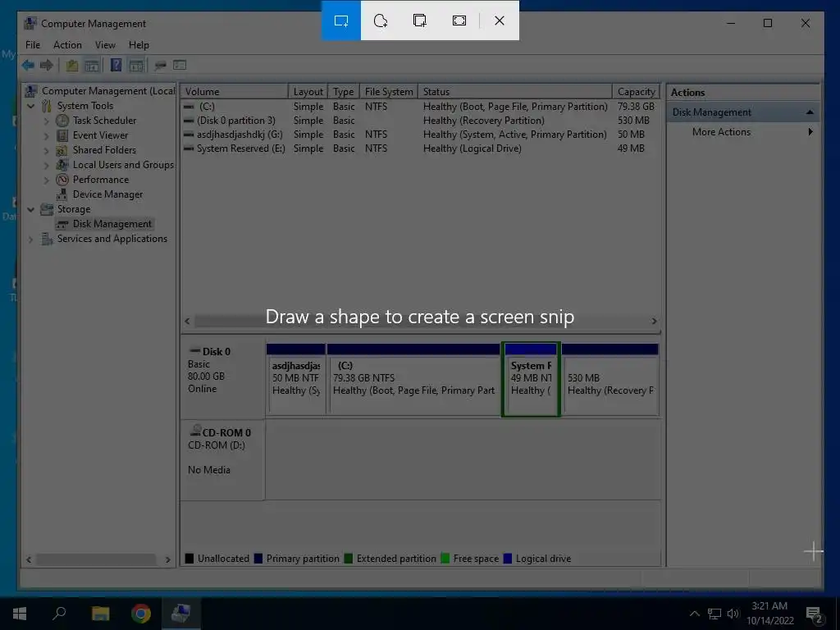Select Shared Folders in the tree
This screenshot has height=630, width=840.
point(104,150)
